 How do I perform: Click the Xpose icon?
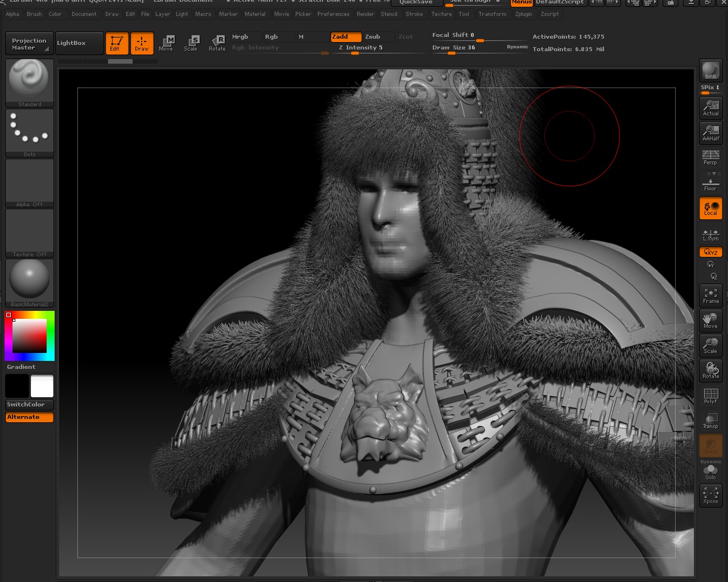pos(710,496)
